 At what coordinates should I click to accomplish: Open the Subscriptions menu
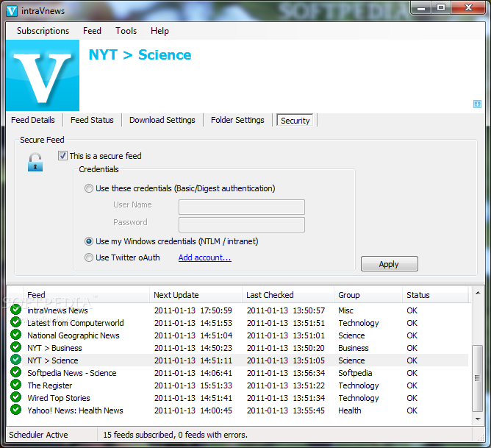[x=43, y=31]
